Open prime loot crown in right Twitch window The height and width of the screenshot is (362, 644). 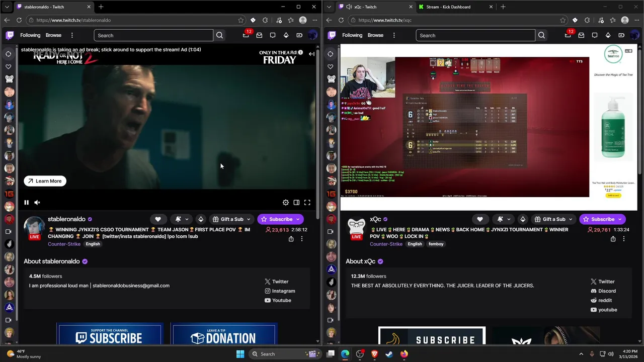point(568,35)
